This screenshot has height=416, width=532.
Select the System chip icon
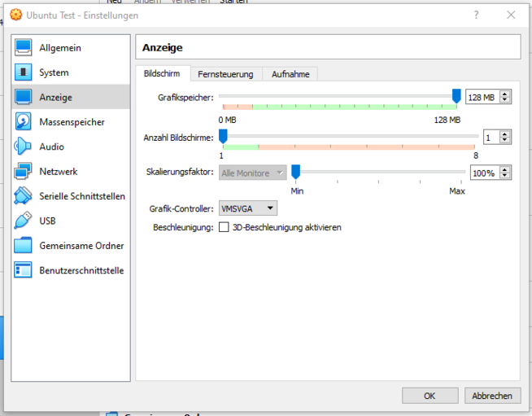[23, 72]
